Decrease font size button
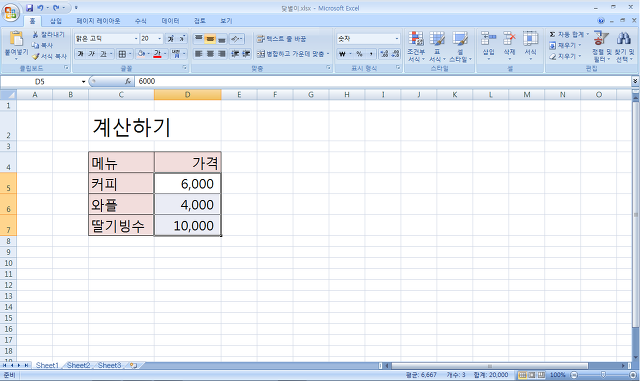 [x=182, y=38]
